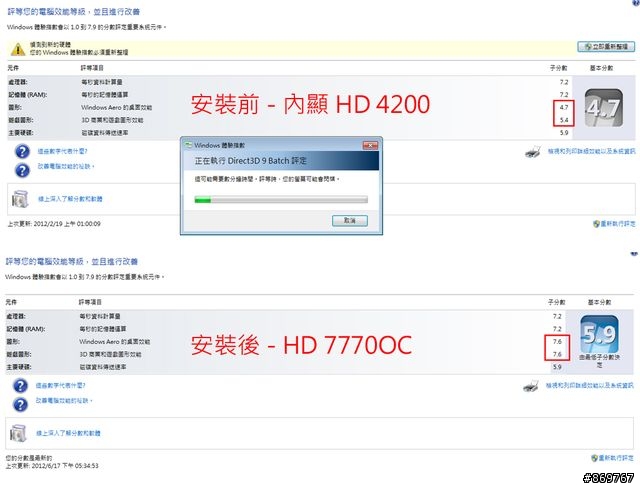Click the 5.9 base score badge
640x486 pixels.
(599, 334)
